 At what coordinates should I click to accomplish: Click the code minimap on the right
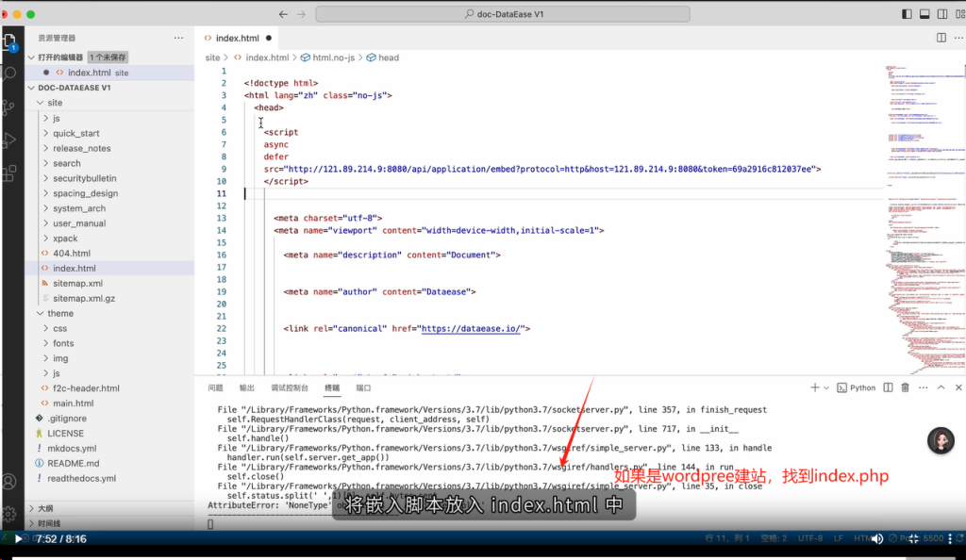[924, 219]
